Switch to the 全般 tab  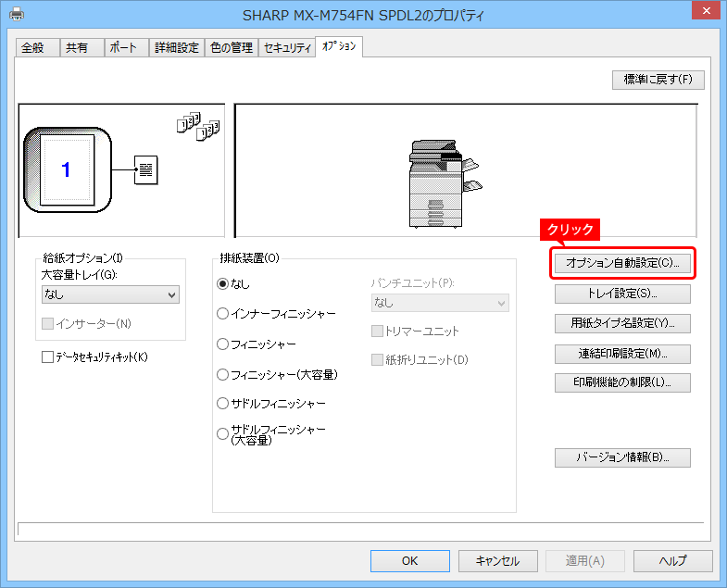(x=32, y=47)
